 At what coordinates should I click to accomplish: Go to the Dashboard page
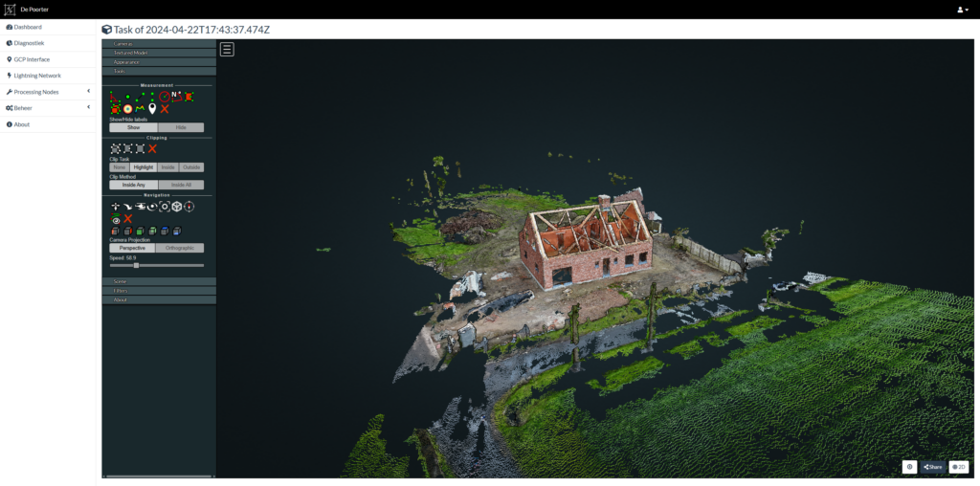point(28,27)
